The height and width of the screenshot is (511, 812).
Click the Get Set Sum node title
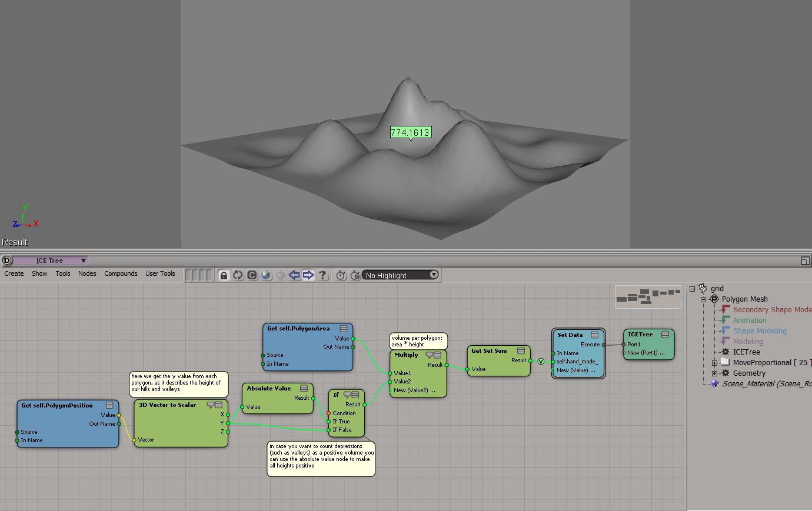tap(489, 351)
